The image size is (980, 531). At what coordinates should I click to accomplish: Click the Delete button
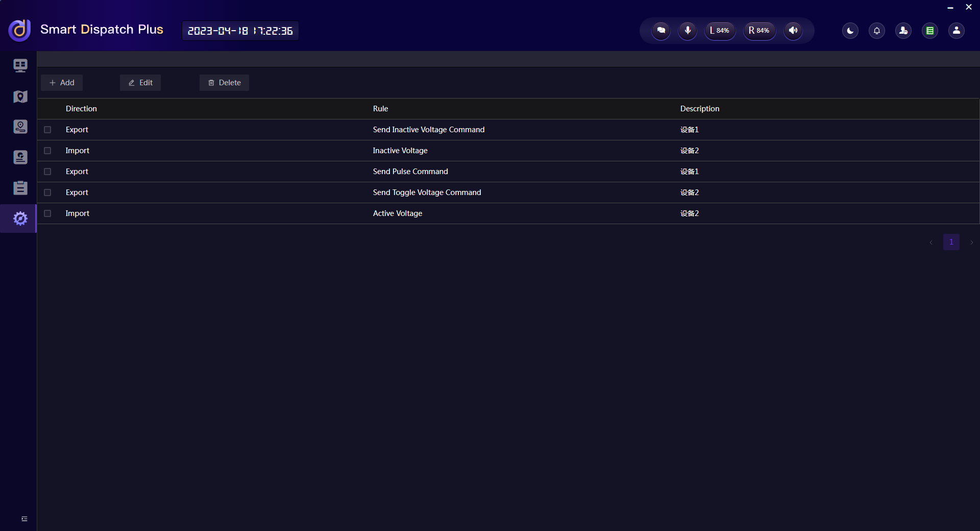224,82
